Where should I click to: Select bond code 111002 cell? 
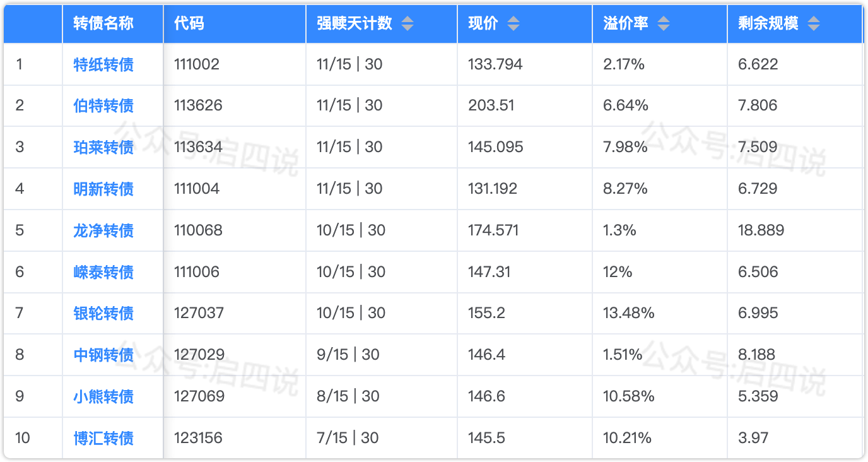point(197,64)
